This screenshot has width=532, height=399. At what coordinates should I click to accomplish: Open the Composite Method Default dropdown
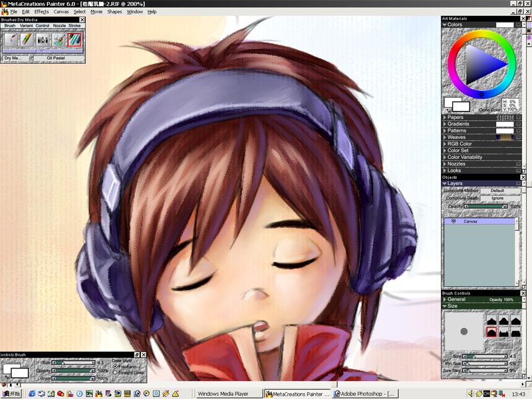coord(501,191)
